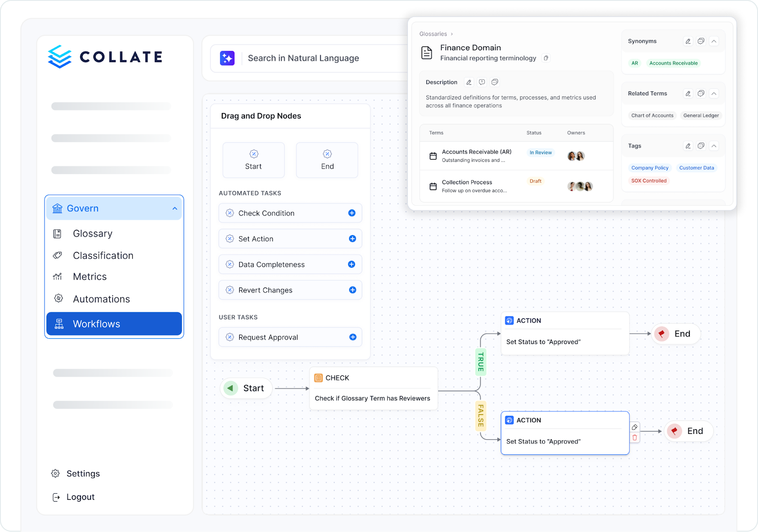Open the Collection Process term

[467, 182]
